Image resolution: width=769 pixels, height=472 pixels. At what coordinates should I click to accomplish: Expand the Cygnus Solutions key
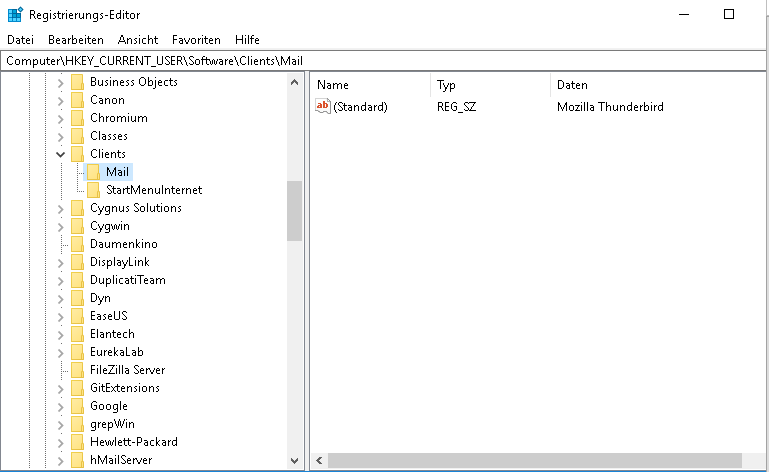[x=60, y=209]
